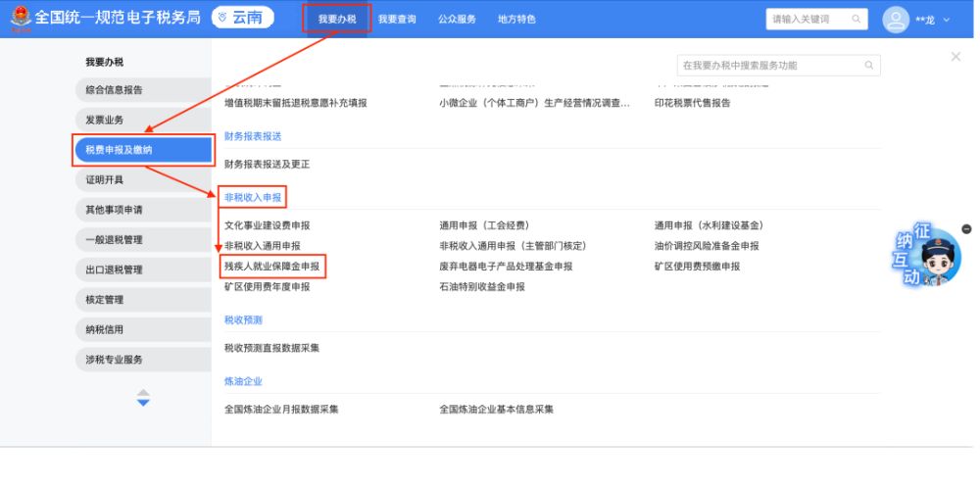Image resolution: width=980 pixels, height=490 pixels.
Task: Click the user avatar icon
Action: (897, 20)
